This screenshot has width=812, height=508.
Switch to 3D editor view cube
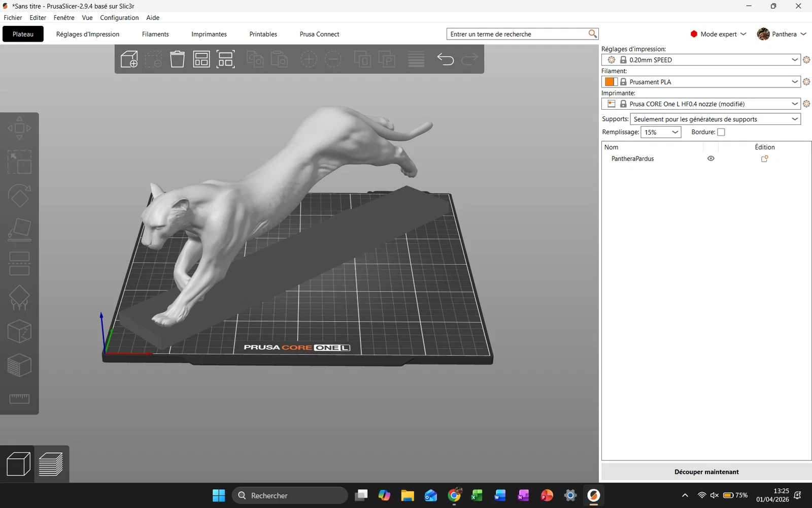point(18,464)
